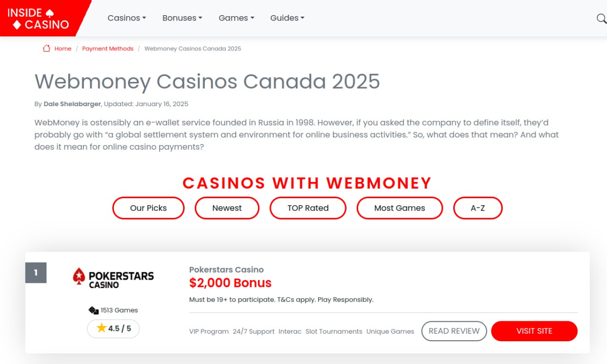Image resolution: width=607 pixels, height=364 pixels.
Task: Click the Pokerstars Casino logo
Action: point(113,278)
